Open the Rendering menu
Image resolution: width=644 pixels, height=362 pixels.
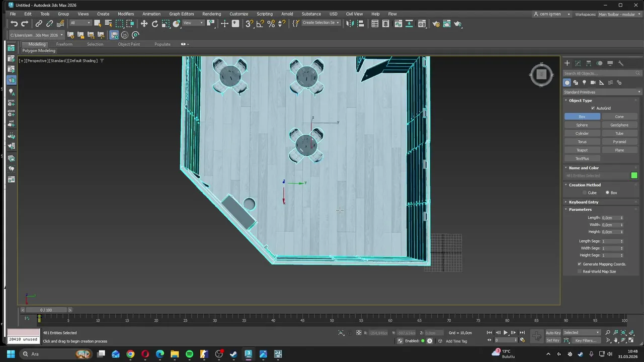pyautogui.click(x=211, y=14)
